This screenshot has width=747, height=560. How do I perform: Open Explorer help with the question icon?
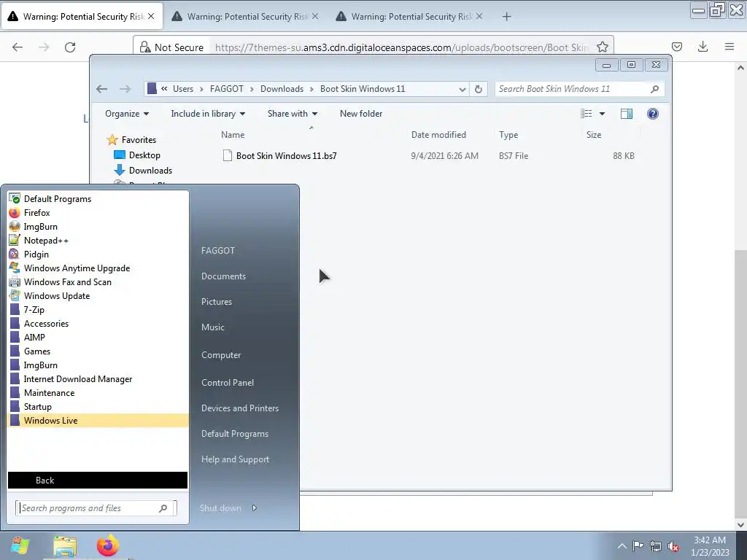(653, 114)
